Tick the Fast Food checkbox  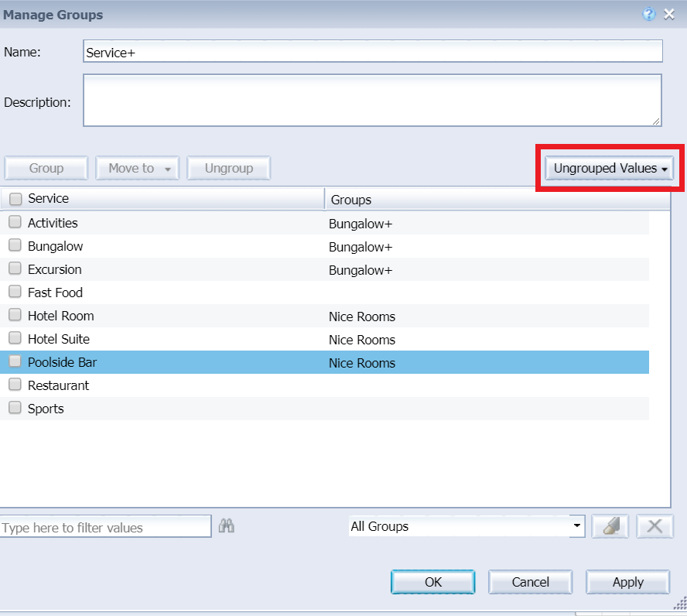[x=15, y=292]
